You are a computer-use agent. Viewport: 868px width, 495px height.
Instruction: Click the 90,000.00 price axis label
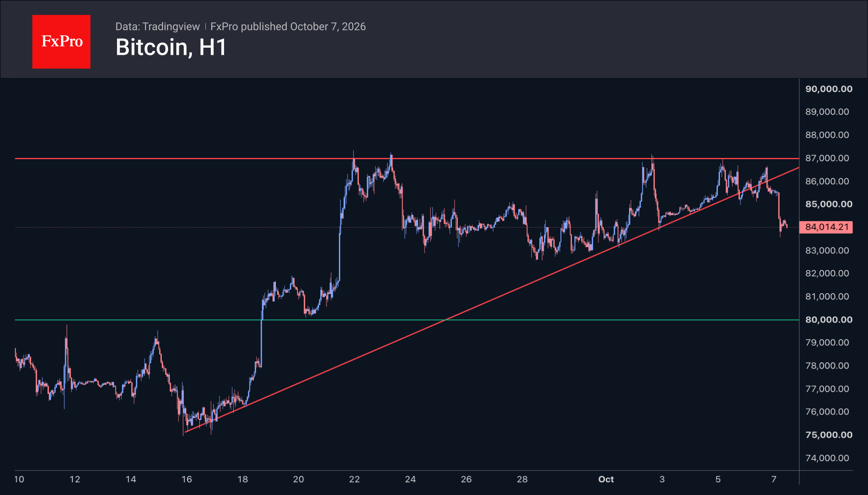(x=829, y=89)
